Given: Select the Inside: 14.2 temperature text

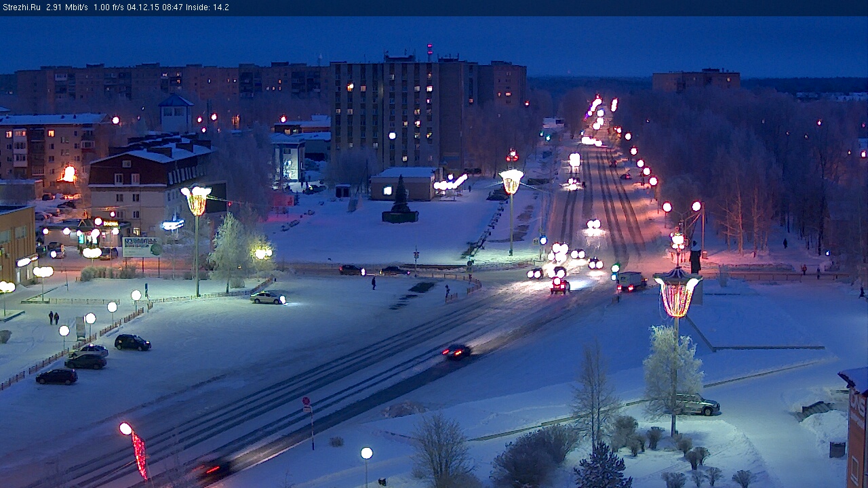Looking at the screenshot, I should pyautogui.click(x=208, y=7).
